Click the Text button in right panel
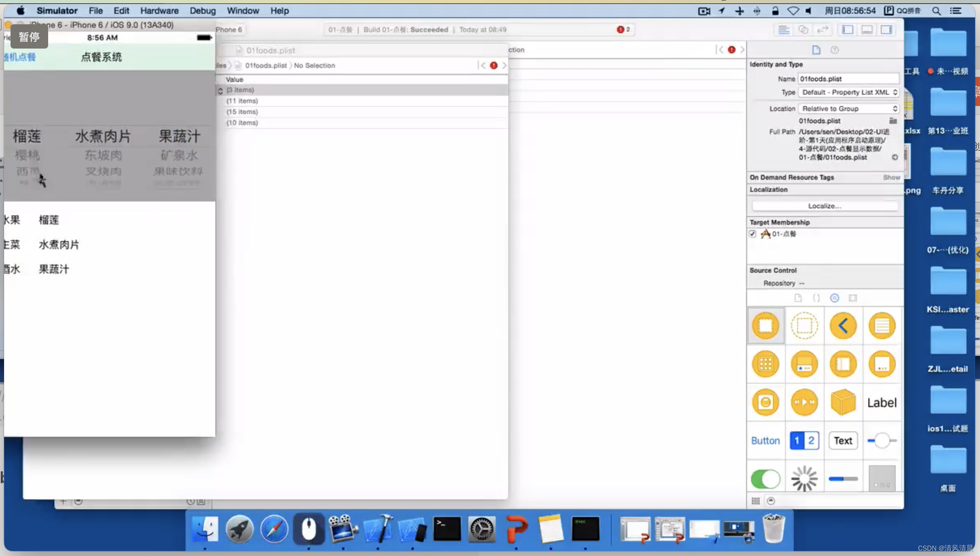The width and height of the screenshot is (980, 556). (843, 440)
